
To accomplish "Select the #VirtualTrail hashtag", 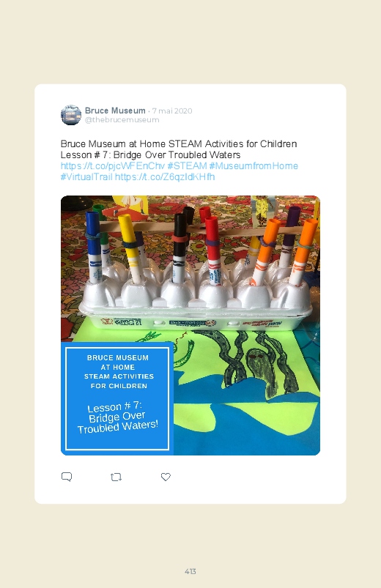I will [x=86, y=176].
